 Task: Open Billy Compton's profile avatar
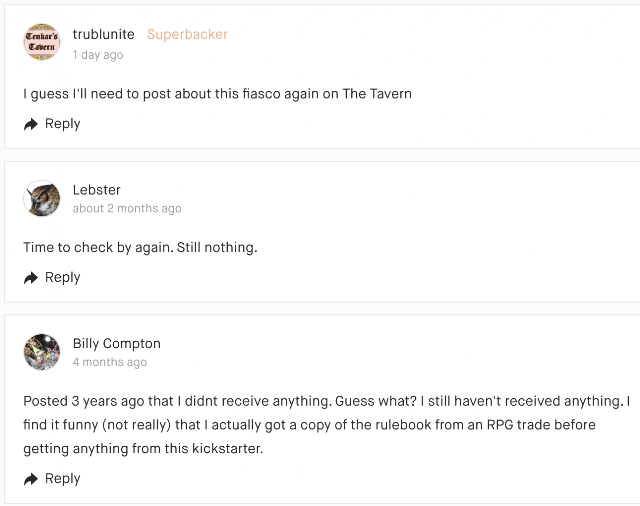(x=42, y=352)
